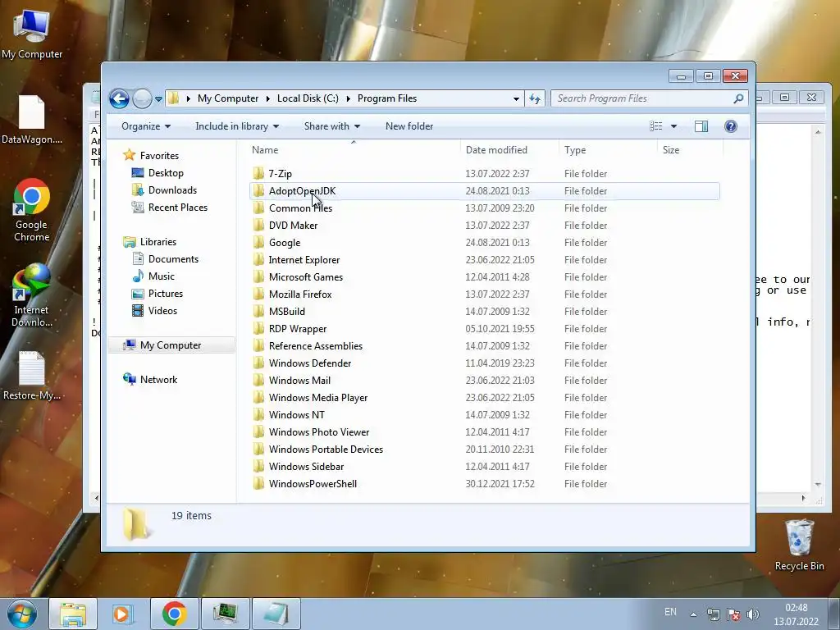Viewport: 840px width, 630px height.
Task: Open Recent Places in the navigation pane
Action: click(x=177, y=208)
